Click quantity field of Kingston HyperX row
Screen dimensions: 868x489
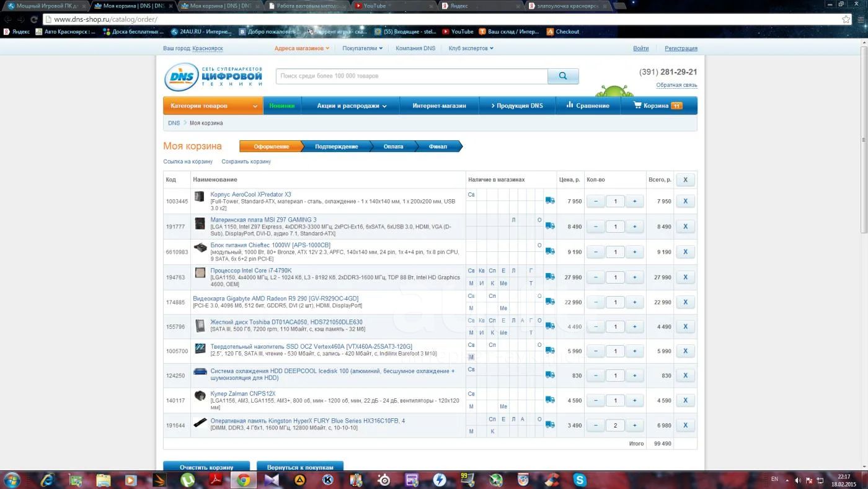coord(615,425)
